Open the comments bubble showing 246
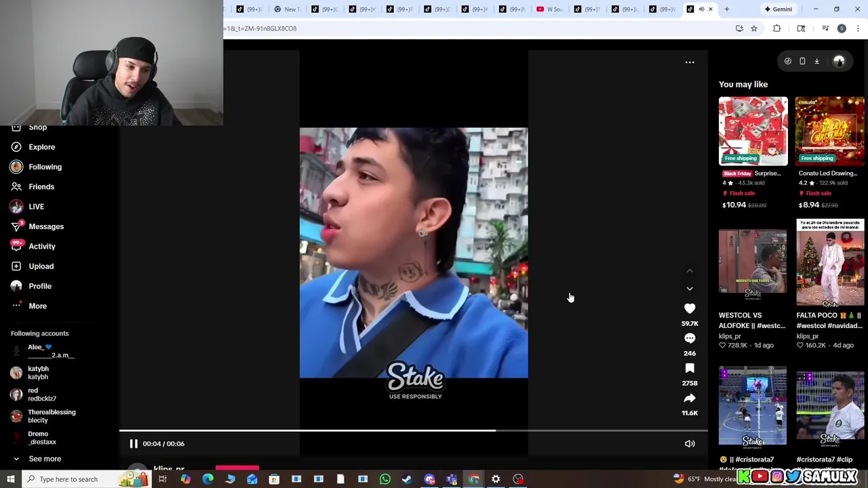This screenshot has width=868, height=488. [x=690, y=338]
